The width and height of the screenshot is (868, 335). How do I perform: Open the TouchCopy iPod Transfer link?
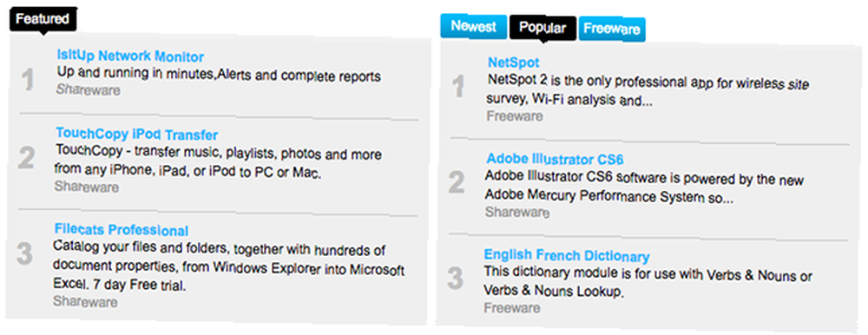click(137, 135)
